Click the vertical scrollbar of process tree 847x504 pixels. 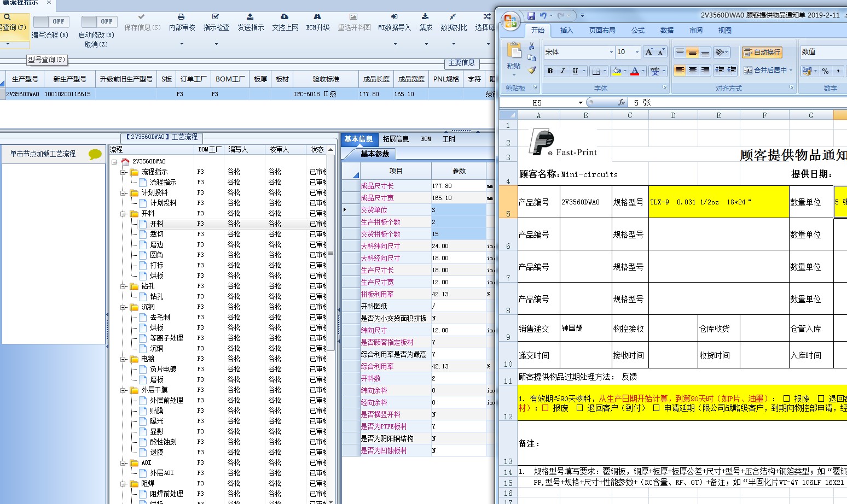[330, 253]
